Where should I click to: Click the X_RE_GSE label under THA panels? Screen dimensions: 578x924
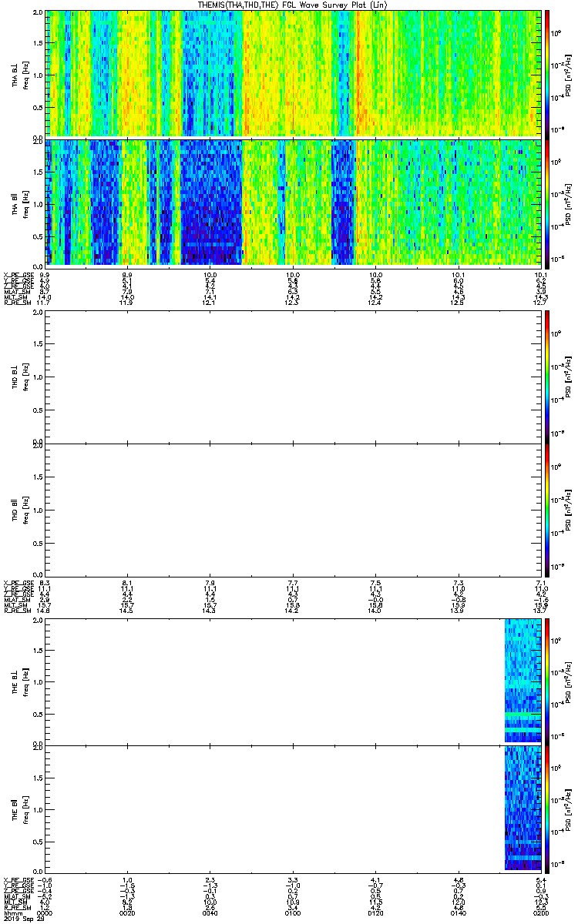tap(19, 274)
